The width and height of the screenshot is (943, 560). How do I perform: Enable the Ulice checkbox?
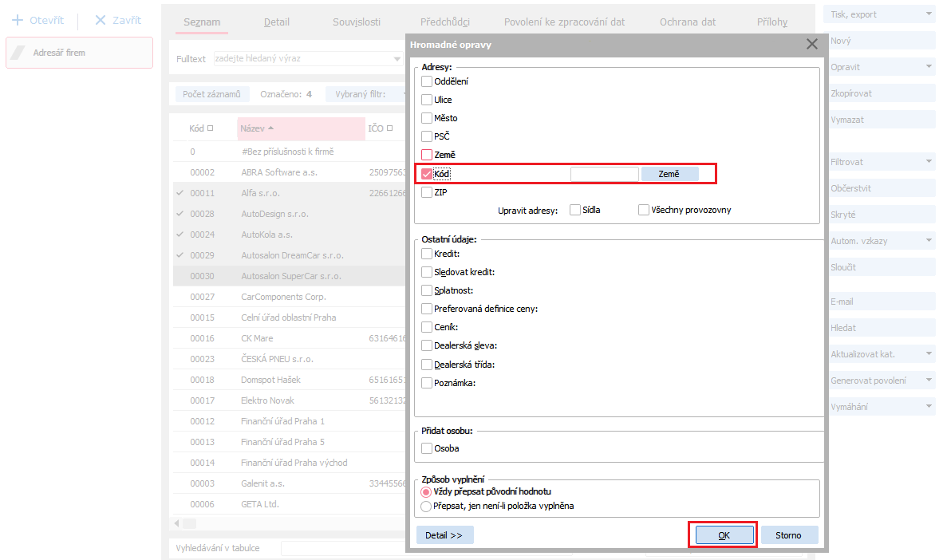point(426,100)
